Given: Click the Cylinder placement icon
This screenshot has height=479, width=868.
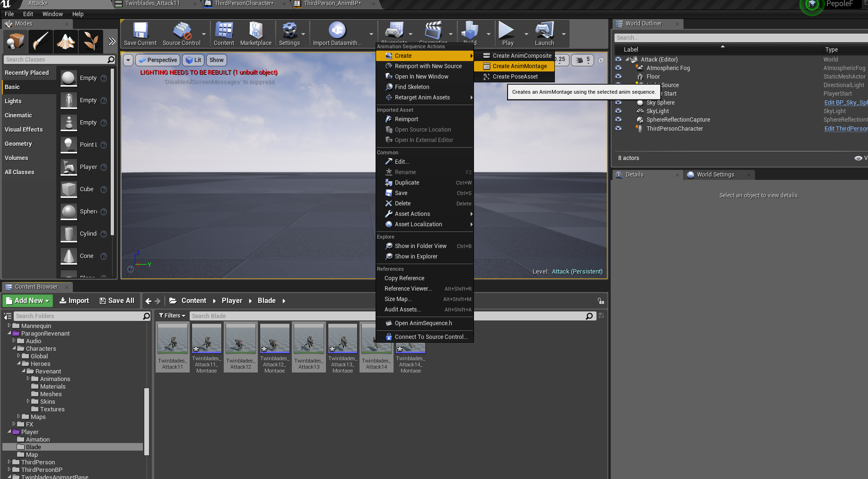Looking at the screenshot, I should tap(69, 234).
